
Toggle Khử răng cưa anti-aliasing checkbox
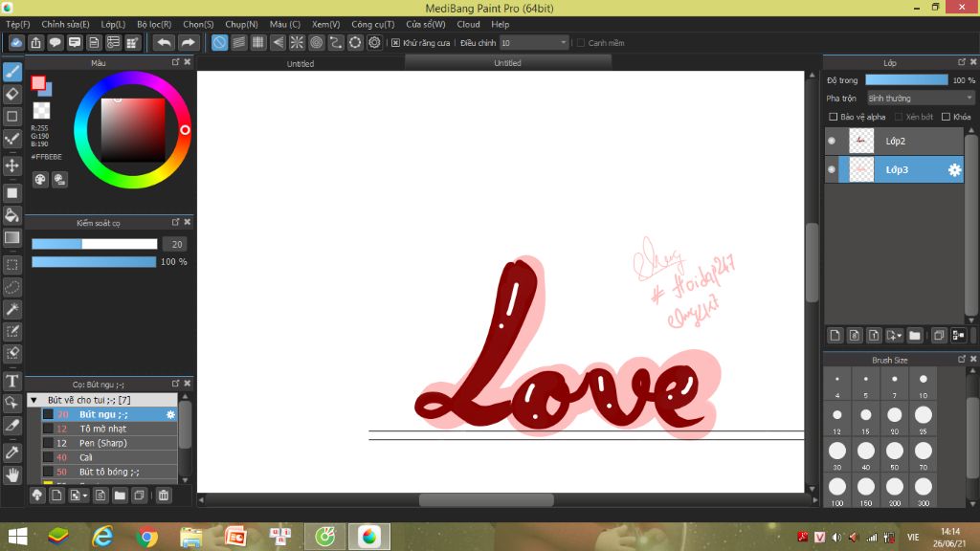click(395, 43)
